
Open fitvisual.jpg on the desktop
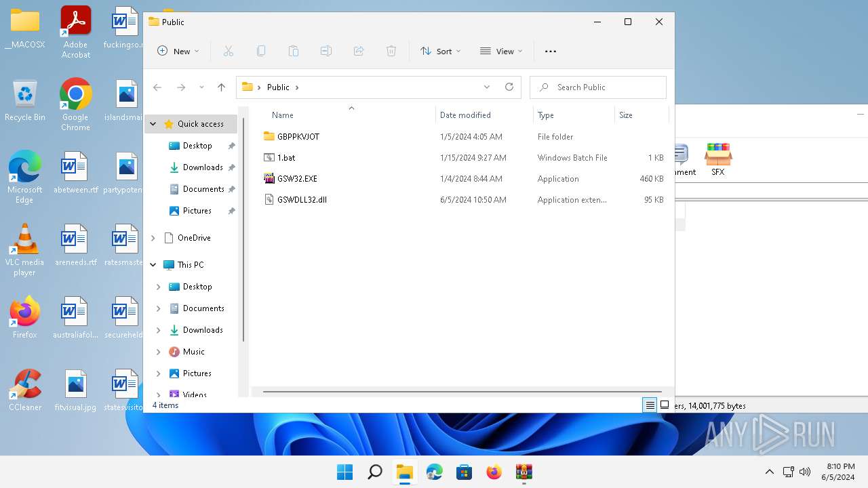tap(75, 391)
